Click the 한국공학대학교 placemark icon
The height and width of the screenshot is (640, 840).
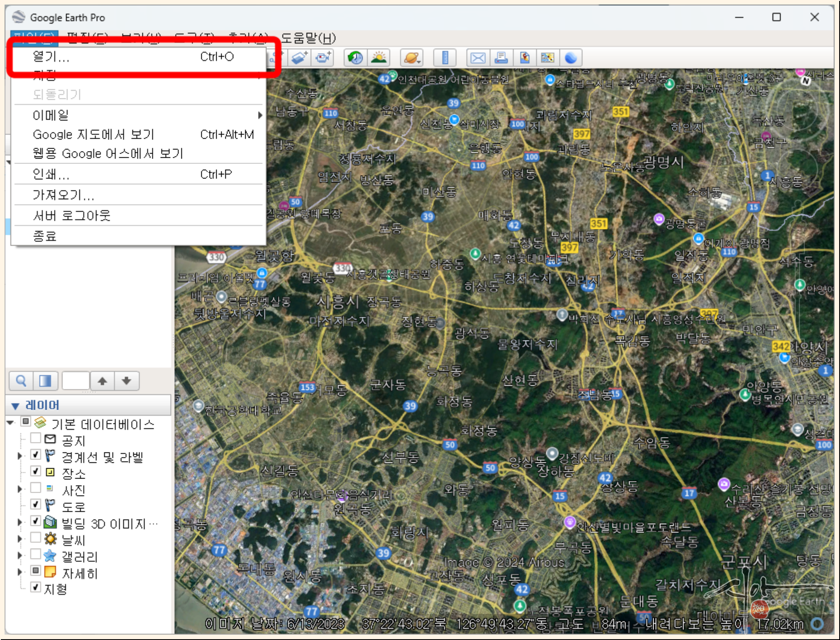(x=198, y=405)
